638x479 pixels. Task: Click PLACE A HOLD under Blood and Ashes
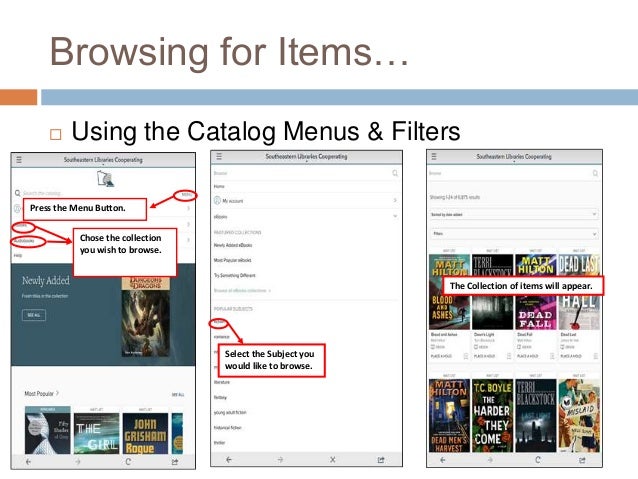(441, 356)
